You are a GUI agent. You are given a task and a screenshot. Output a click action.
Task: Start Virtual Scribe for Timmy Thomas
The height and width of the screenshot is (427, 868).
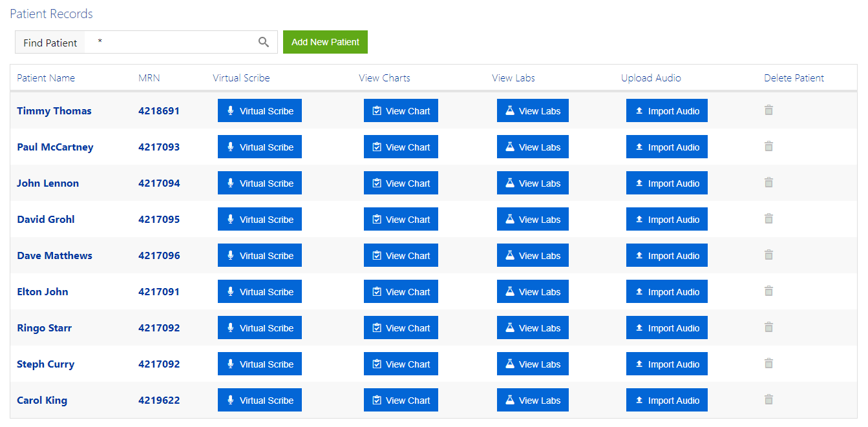pos(260,110)
